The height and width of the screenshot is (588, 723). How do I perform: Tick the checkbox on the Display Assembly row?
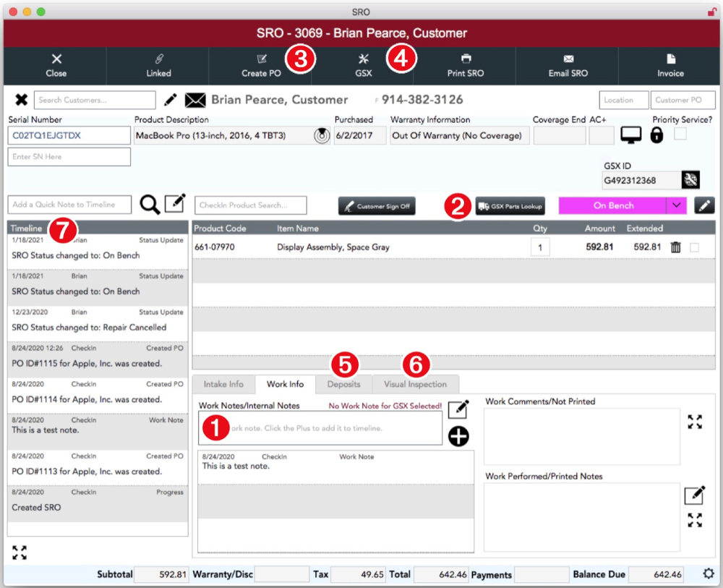tap(694, 247)
